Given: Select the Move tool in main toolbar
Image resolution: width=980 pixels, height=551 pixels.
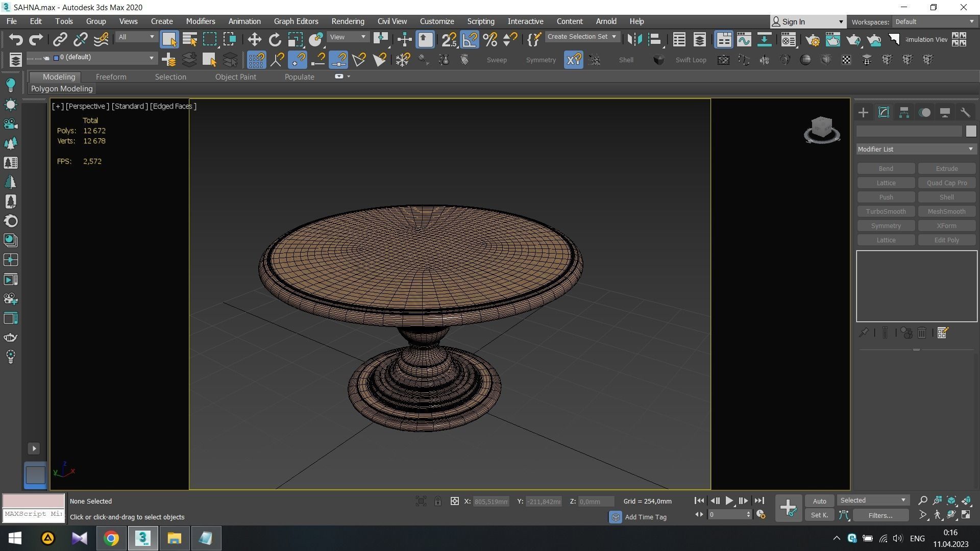Looking at the screenshot, I should [x=254, y=39].
